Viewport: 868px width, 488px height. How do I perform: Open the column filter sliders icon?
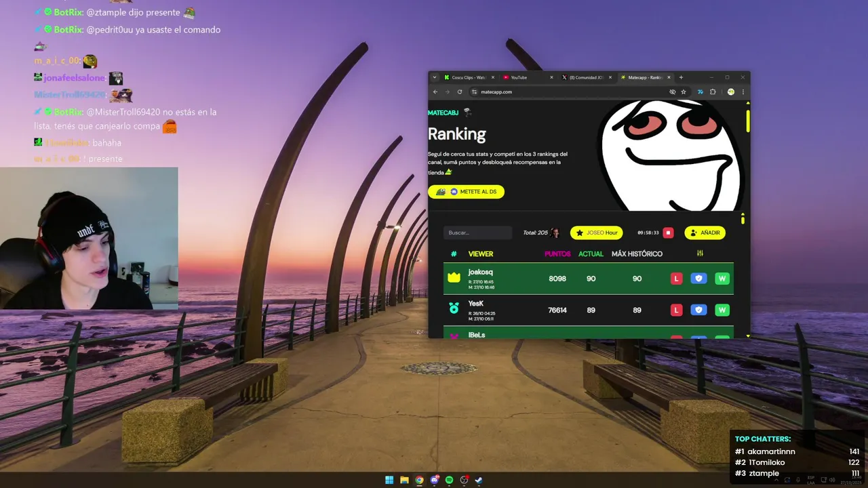click(700, 253)
